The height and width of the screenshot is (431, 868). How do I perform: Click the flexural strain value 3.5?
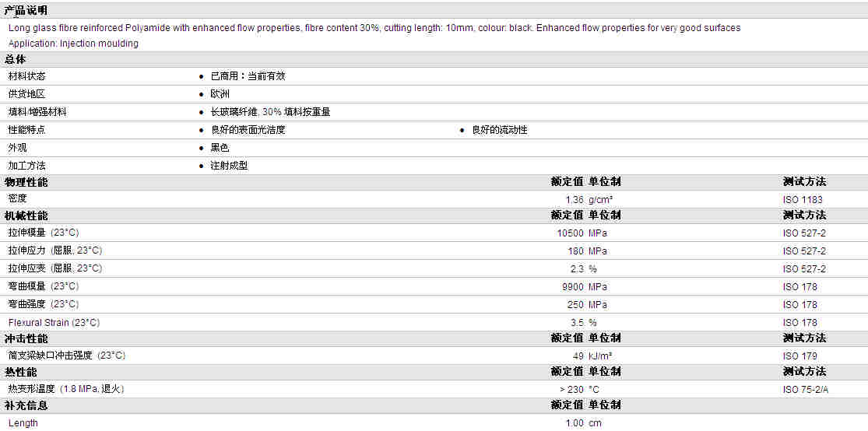pyautogui.click(x=578, y=323)
